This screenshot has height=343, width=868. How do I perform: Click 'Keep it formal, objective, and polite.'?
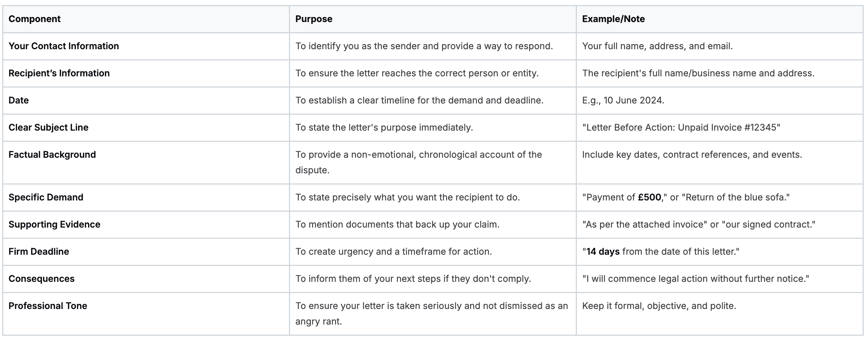(659, 306)
